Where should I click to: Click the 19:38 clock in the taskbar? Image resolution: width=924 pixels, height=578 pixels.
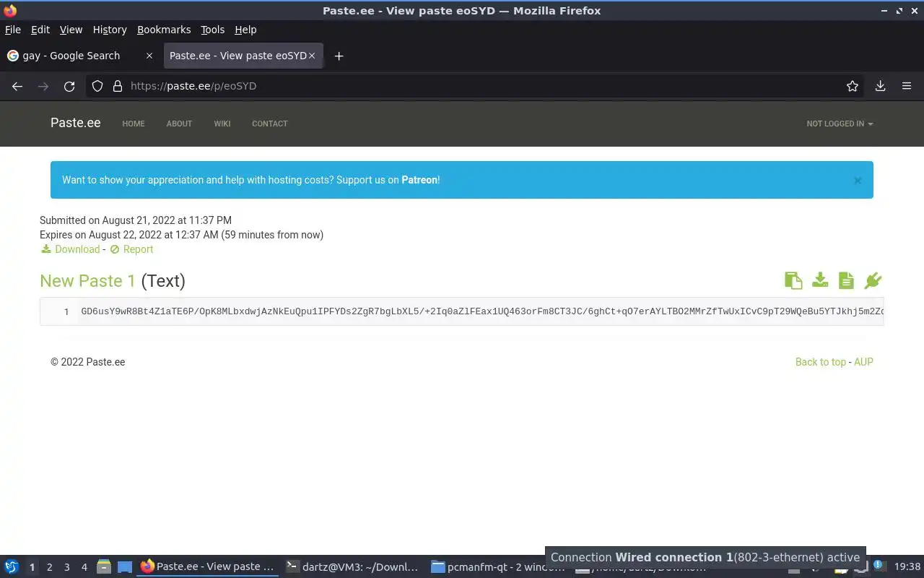pyautogui.click(x=907, y=566)
